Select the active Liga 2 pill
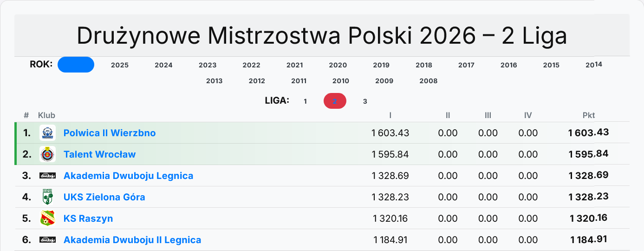Screen dimensions: 644x251 point(335,101)
